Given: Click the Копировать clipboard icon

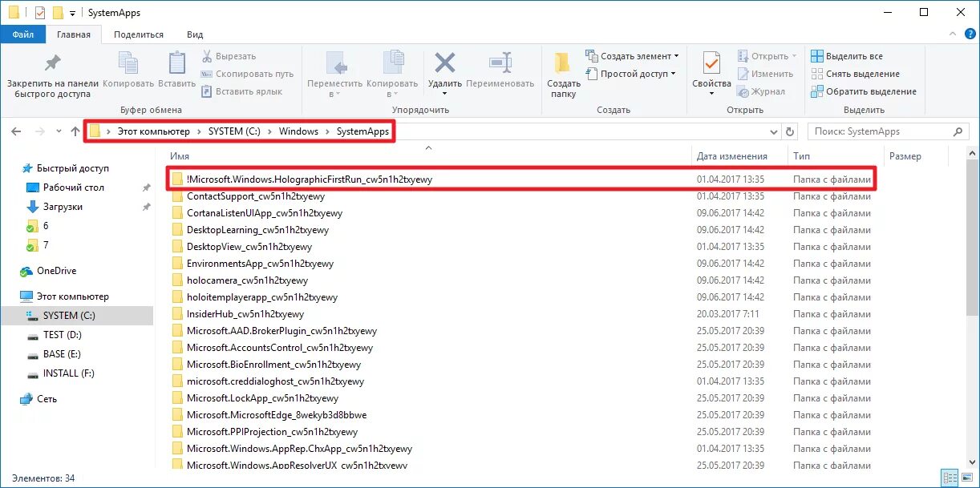Looking at the screenshot, I should pos(128,63).
